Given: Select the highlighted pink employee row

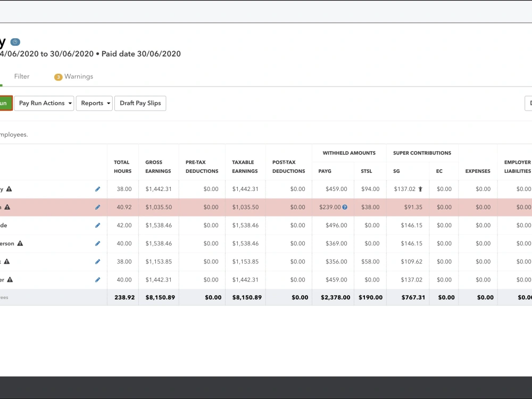Looking at the screenshot, I should pyautogui.click(x=239, y=207).
